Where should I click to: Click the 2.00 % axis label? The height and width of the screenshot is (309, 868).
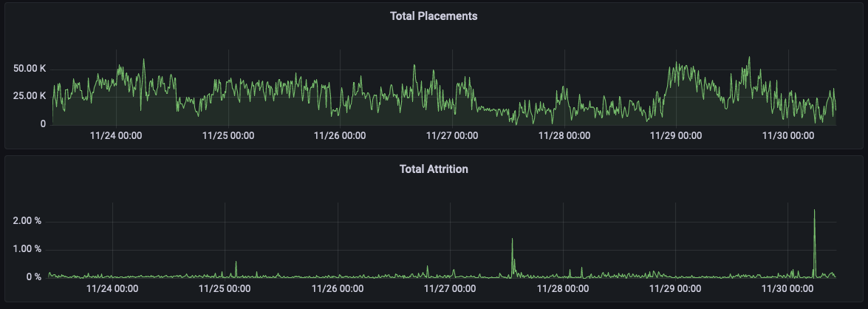coord(27,222)
